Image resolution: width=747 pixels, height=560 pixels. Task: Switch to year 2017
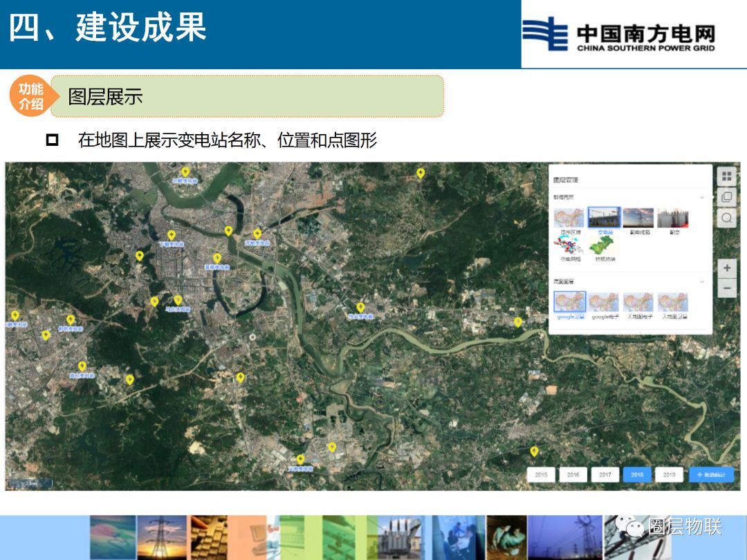point(605,475)
